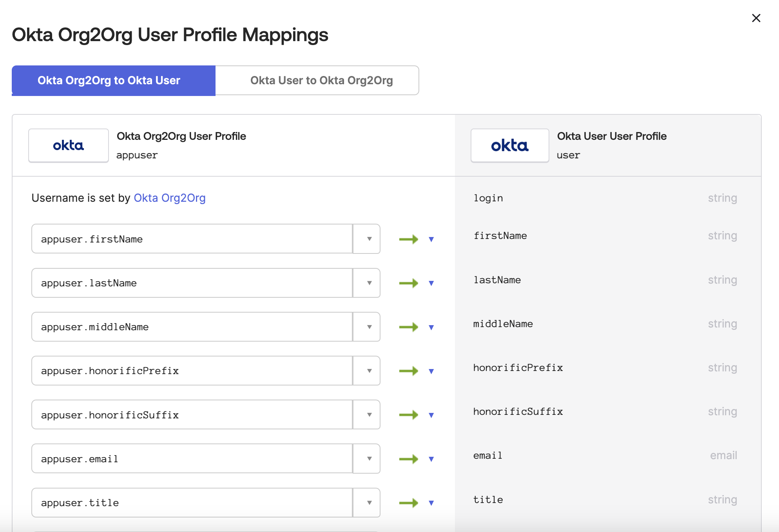
Task: Open the appuser.middleName attribute dropdown
Action: (367, 327)
